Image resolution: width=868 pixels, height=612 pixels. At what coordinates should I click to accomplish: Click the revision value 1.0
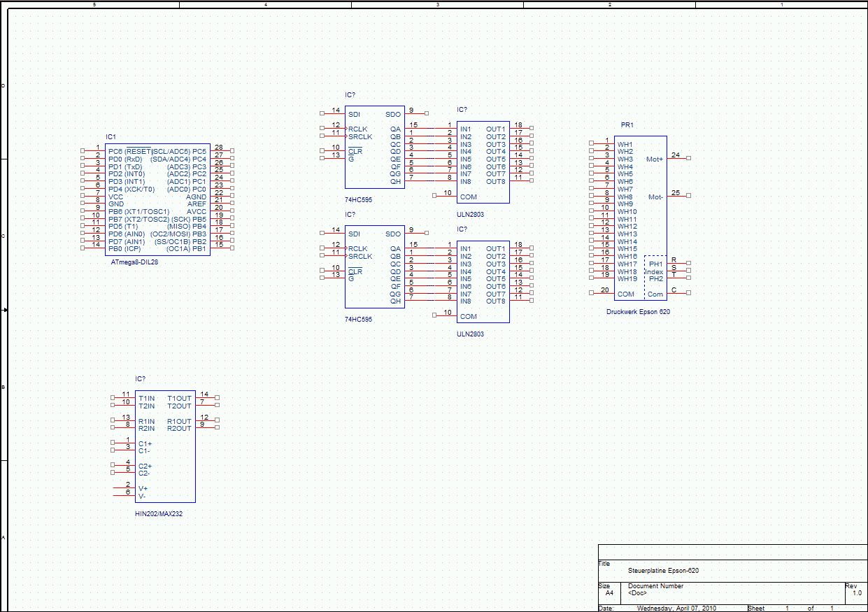click(857, 593)
